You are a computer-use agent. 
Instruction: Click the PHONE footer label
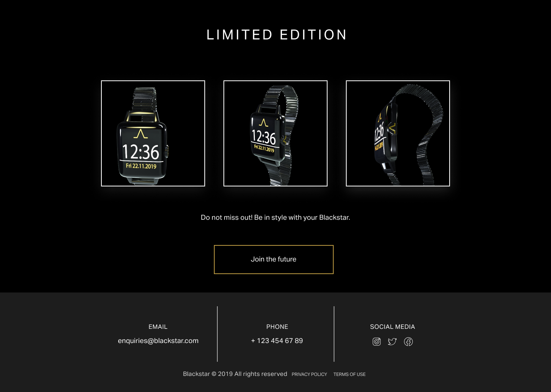point(277,327)
